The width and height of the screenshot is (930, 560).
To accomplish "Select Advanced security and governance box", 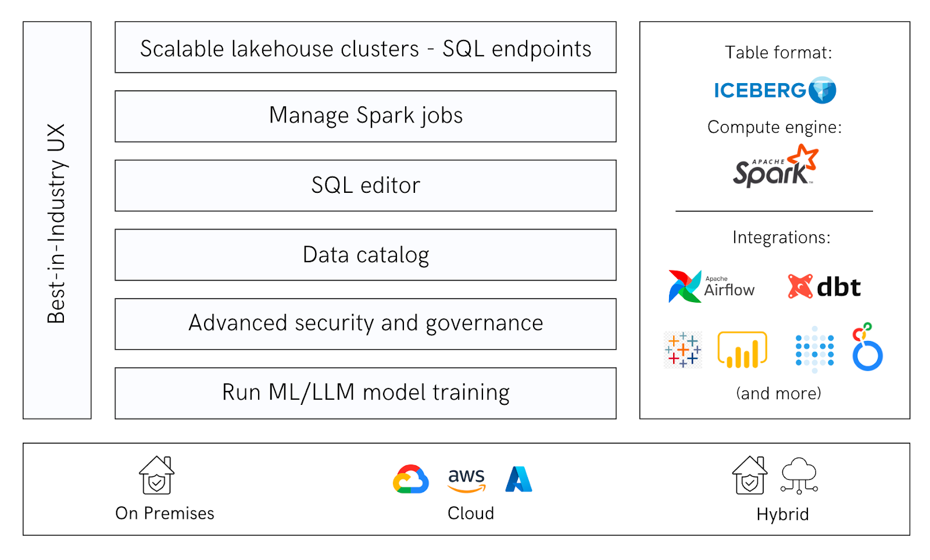I will [366, 324].
